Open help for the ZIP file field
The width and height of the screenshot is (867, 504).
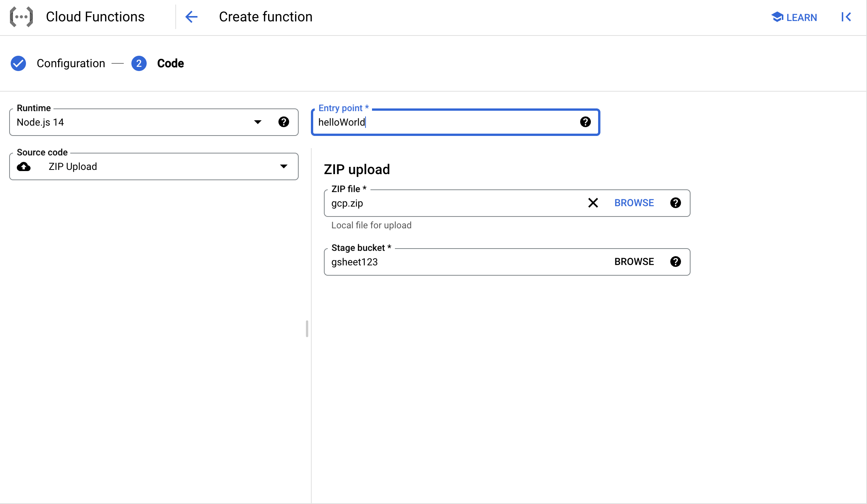(x=675, y=203)
